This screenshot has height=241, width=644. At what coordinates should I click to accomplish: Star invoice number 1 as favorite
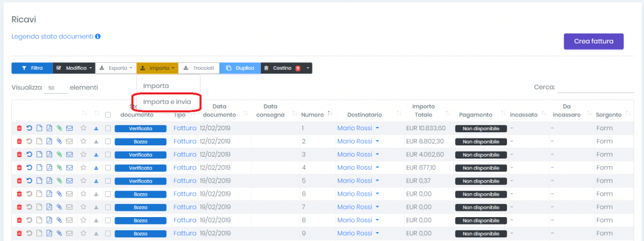[84, 128]
